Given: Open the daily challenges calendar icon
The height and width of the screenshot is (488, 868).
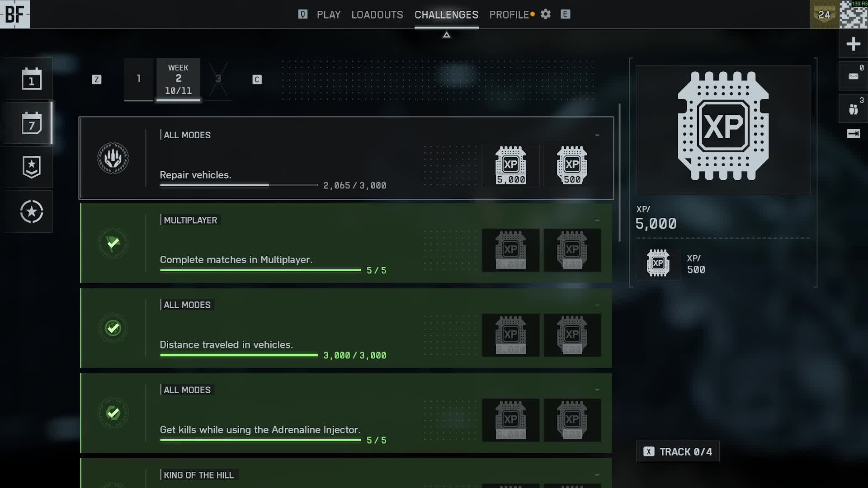Looking at the screenshot, I should [31, 79].
